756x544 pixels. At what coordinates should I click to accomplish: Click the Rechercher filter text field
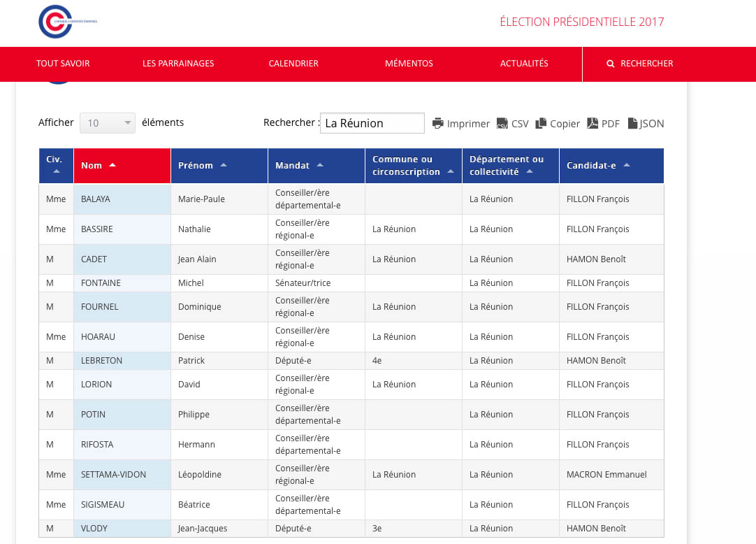tap(372, 123)
